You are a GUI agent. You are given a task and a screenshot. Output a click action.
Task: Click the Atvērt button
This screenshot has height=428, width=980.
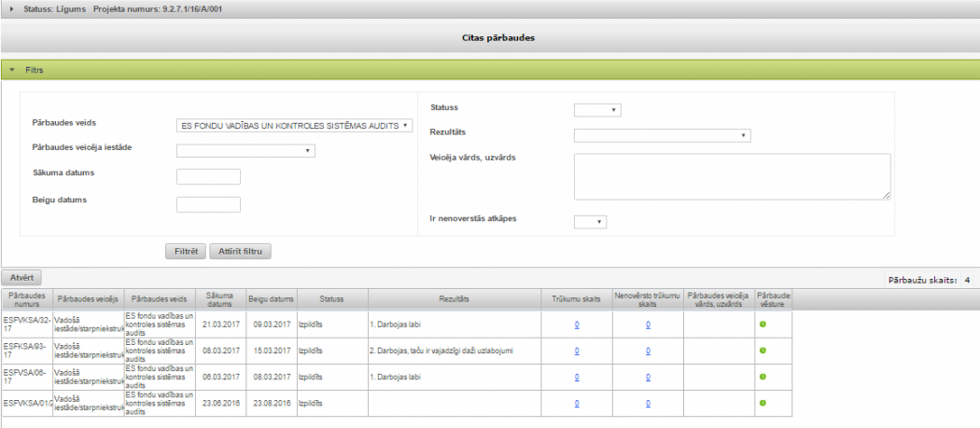[21, 278]
